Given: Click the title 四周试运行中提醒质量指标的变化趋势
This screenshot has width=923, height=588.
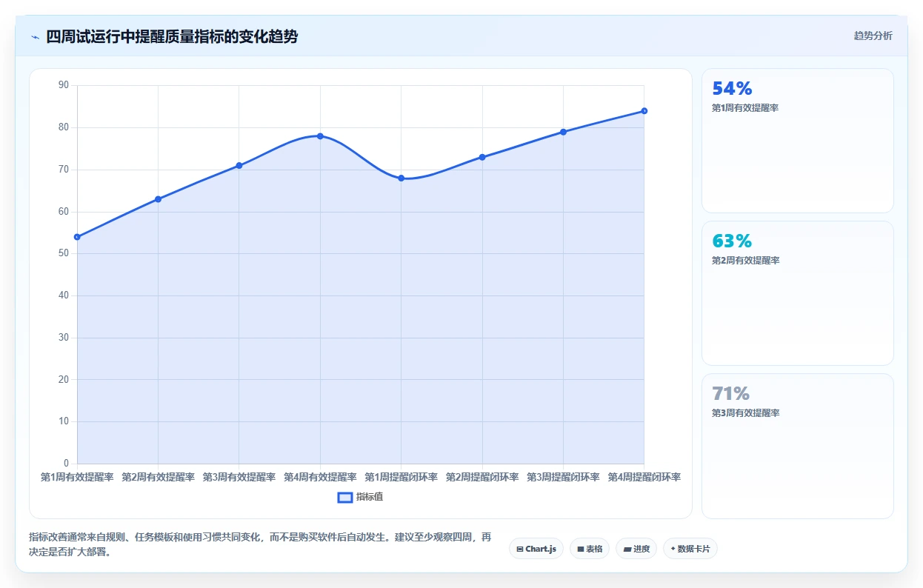Looking at the screenshot, I should [x=172, y=36].
